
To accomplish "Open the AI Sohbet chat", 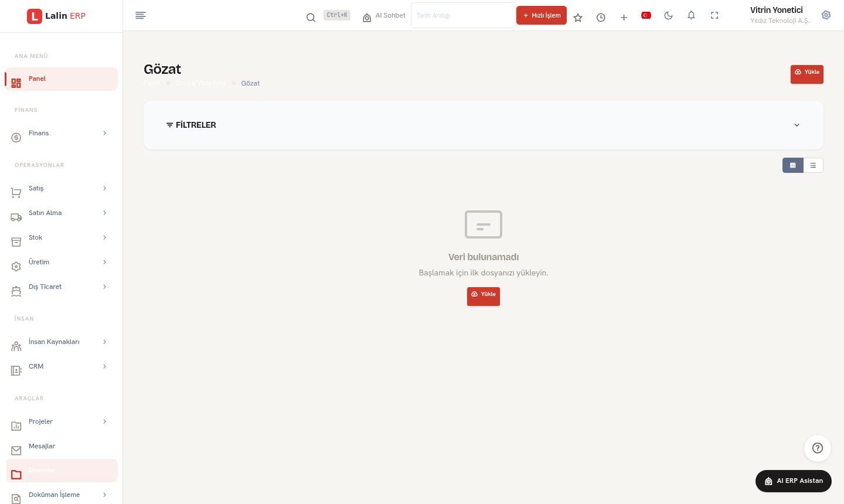I will (x=384, y=16).
